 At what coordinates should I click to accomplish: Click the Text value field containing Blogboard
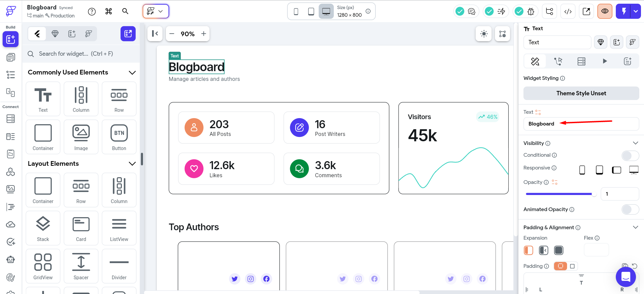tap(581, 124)
